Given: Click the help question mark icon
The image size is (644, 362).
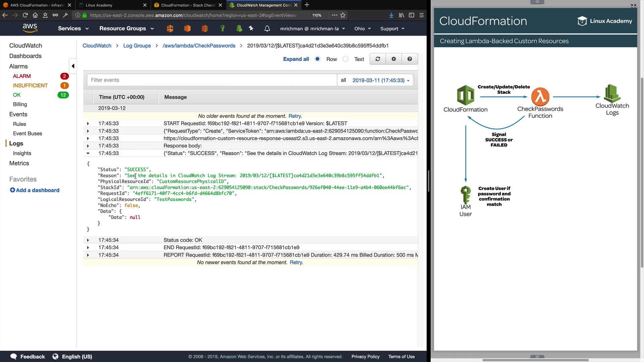Looking at the screenshot, I should [x=410, y=59].
